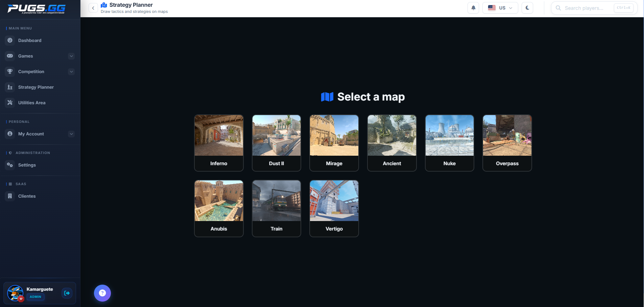Image resolution: width=644 pixels, height=307 pixels.
Task: Select the Inferno map card
Action: tap(219, 143)
